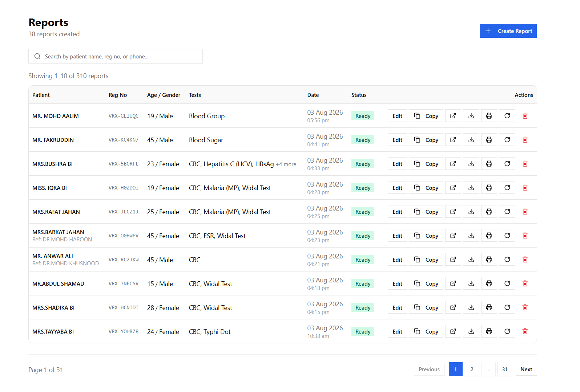Go to page 2
The image size is (580, 392).
pos(472,369)
